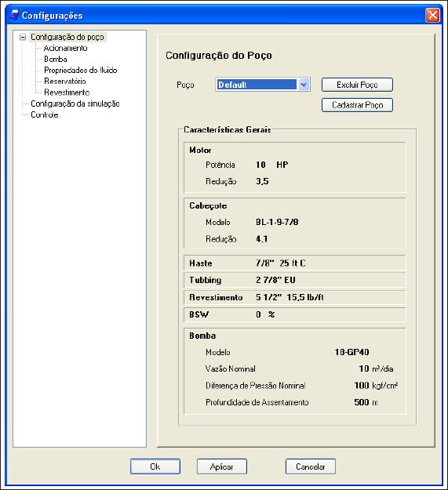Open Propriedades do fluido settings
The image size is (448, 490).
(80, 70)
